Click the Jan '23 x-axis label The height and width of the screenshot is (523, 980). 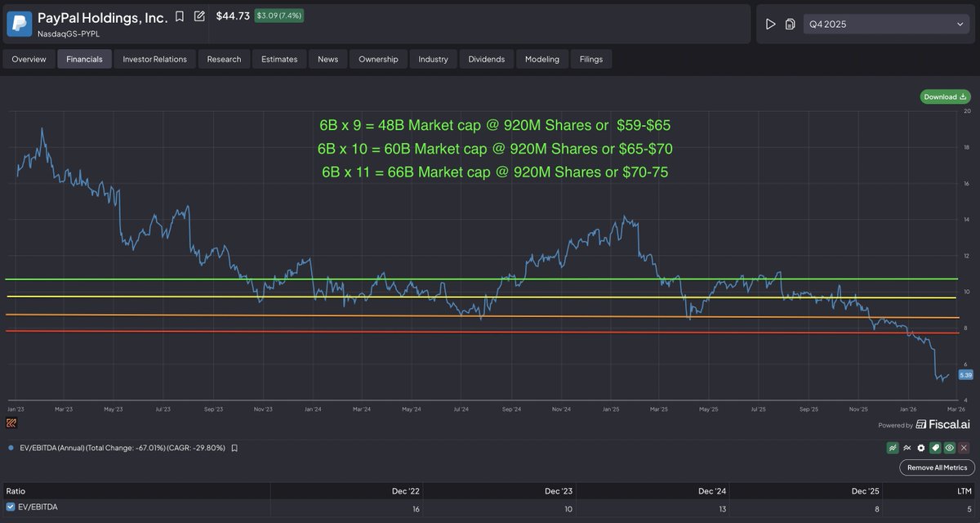point(16,408)
